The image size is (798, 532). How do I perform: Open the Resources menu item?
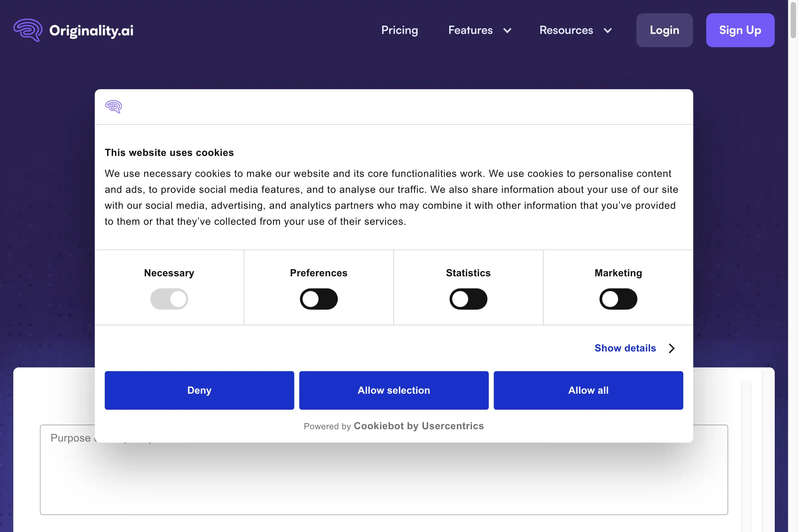tap(566, 30)
